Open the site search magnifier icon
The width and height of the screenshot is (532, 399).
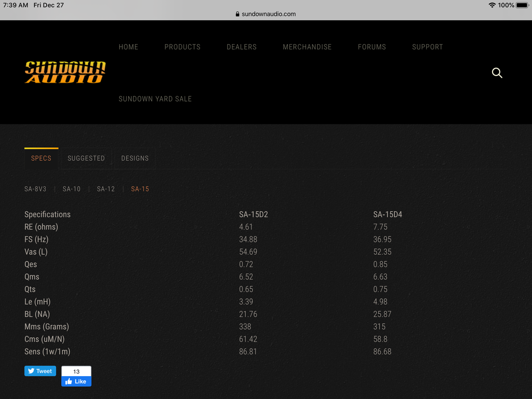coord(497,72)
